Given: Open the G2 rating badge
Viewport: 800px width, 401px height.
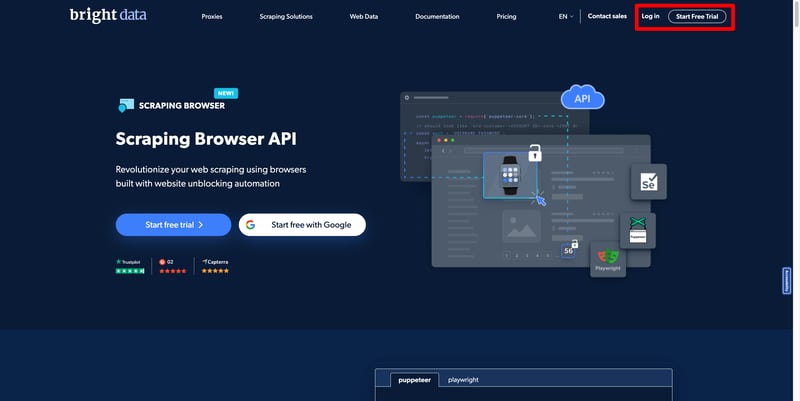Looking at the screenshot, I should pos(172,266).
